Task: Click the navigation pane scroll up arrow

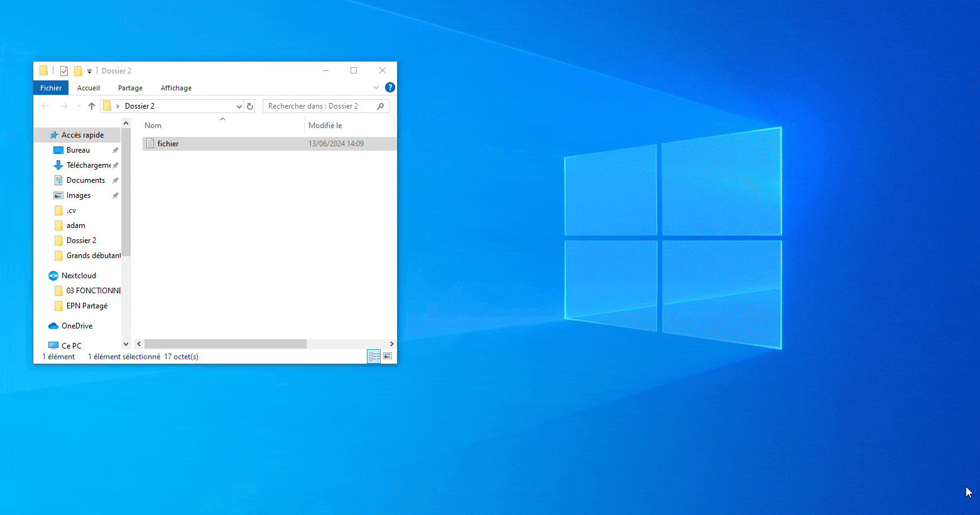Action: [x=126, y=124]
